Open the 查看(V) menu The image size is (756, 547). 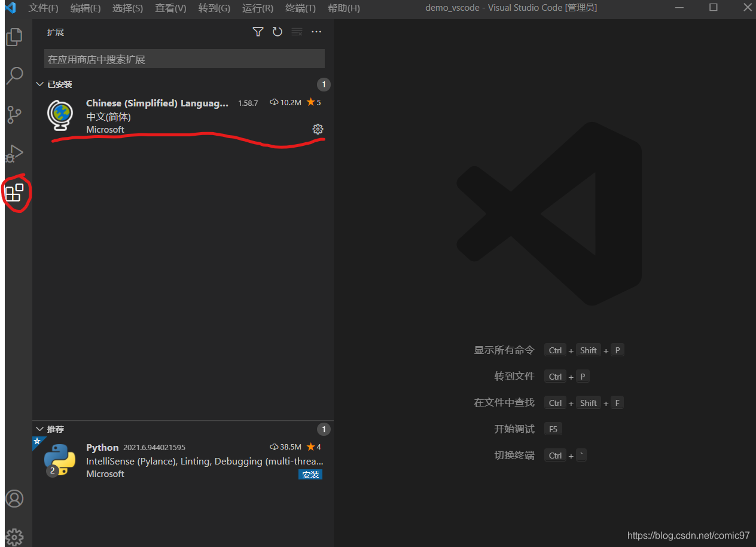(x=170, y=8)
